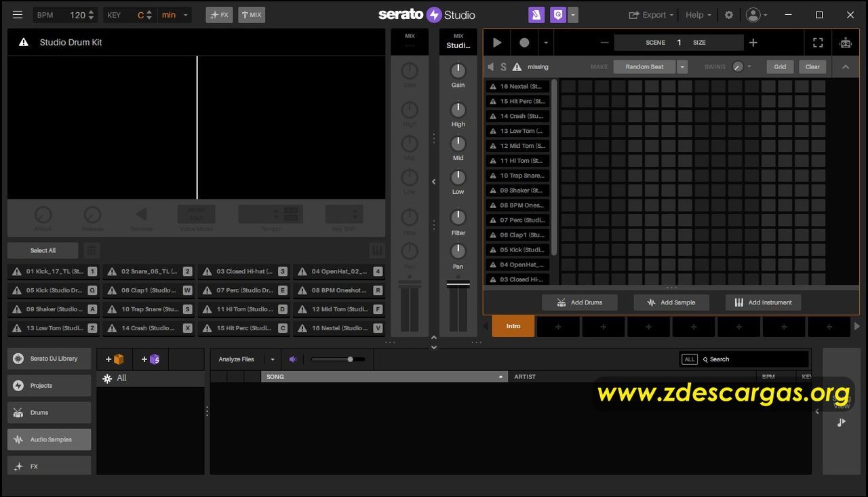Open Analyze Files dropdown arrow
The height and width of the screenshot is (497, 868).
[273, 359]
